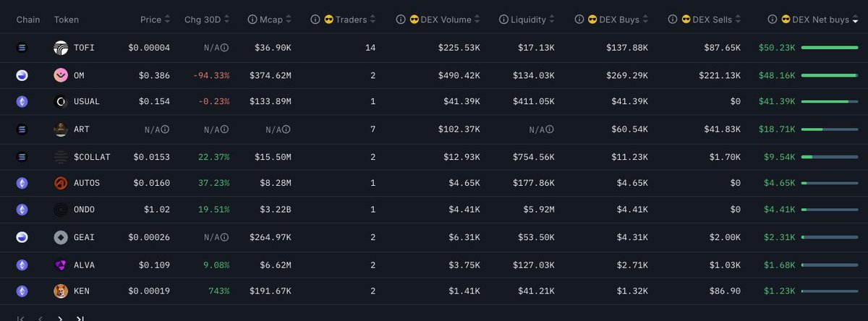868x321 pixels.
Task: Click the info icon beside DEX Net buys header
Action: tap(772, 20)
